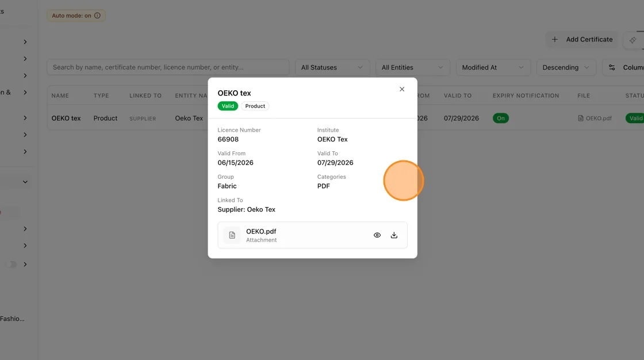The height and width of the screenshot is (360, 644).
Task: Open the Modified At sort dropdown
Action: click(493, 67)
